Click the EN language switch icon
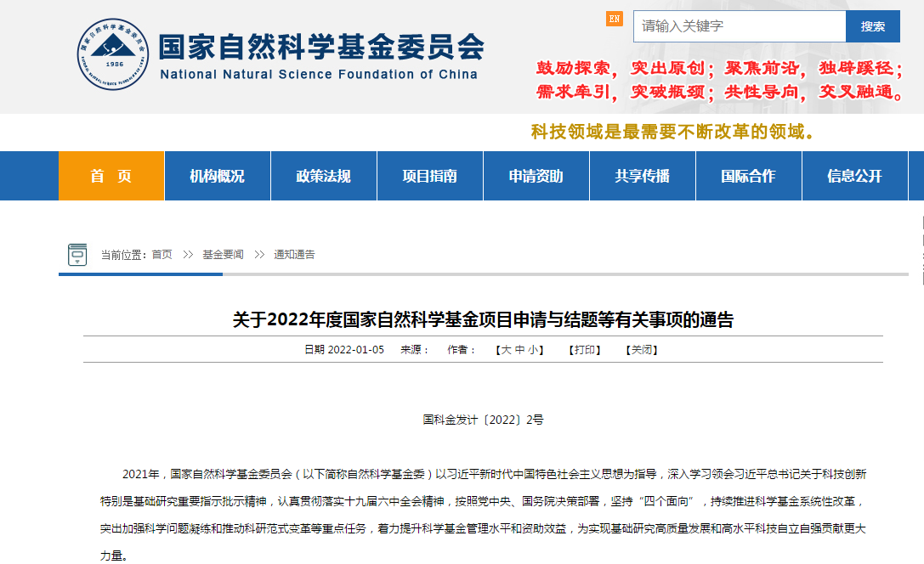This screenshot has width=924, height=564. pyautogui.click(x=614, y=17)
